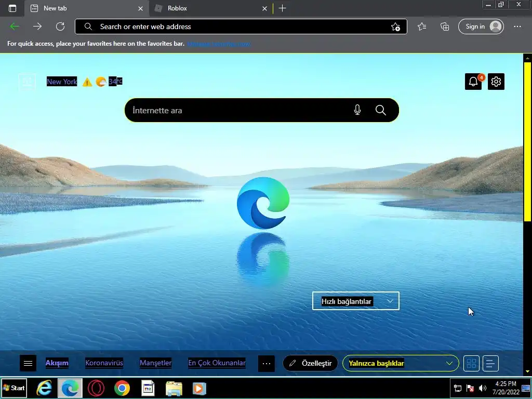
Task: Click the 34°C temperature link
Action: [x=115, y=82]
